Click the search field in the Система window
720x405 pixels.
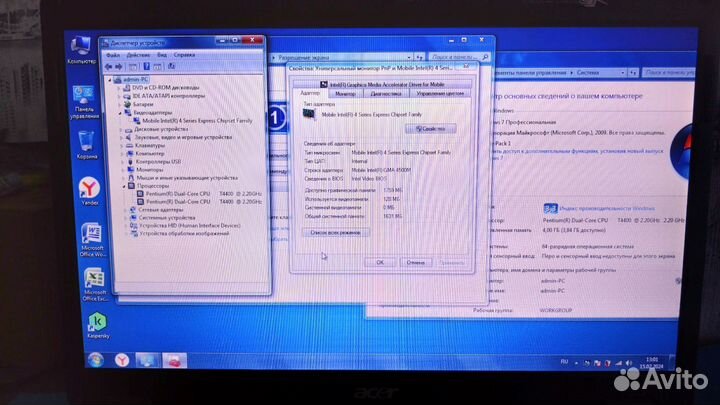pyautogui.click(x=668, y=73)
